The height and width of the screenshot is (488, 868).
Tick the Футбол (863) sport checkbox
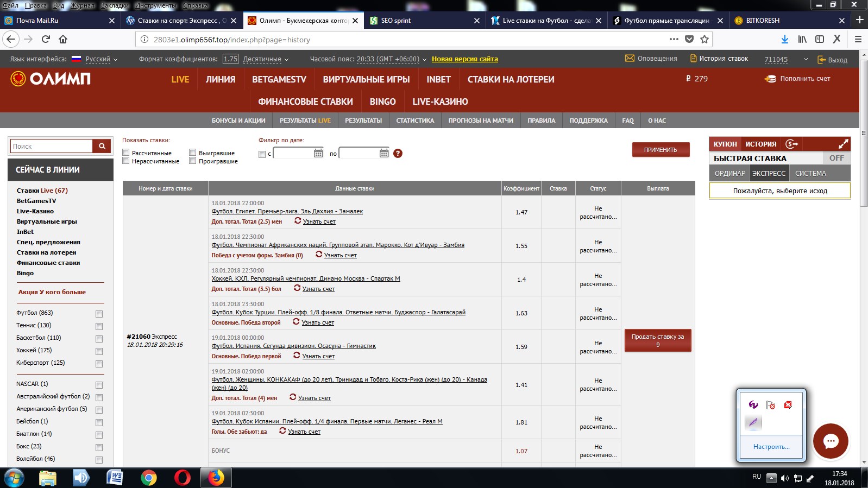tap(99, 314)
